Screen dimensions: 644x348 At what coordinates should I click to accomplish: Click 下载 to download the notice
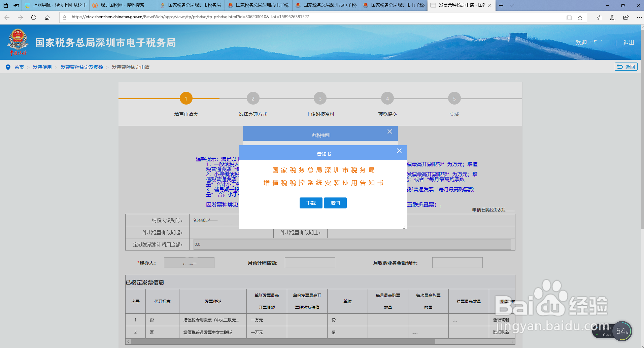coord(310,203)
